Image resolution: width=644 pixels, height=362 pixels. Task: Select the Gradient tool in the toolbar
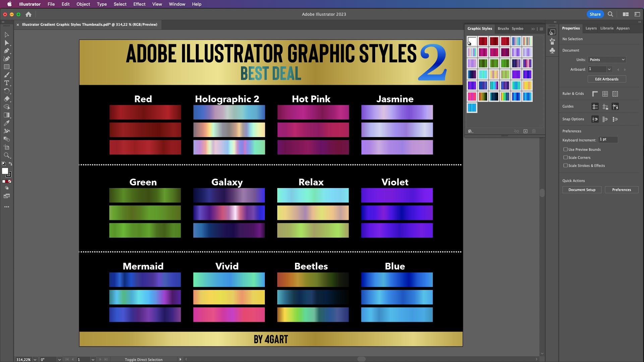click(7, 115)
